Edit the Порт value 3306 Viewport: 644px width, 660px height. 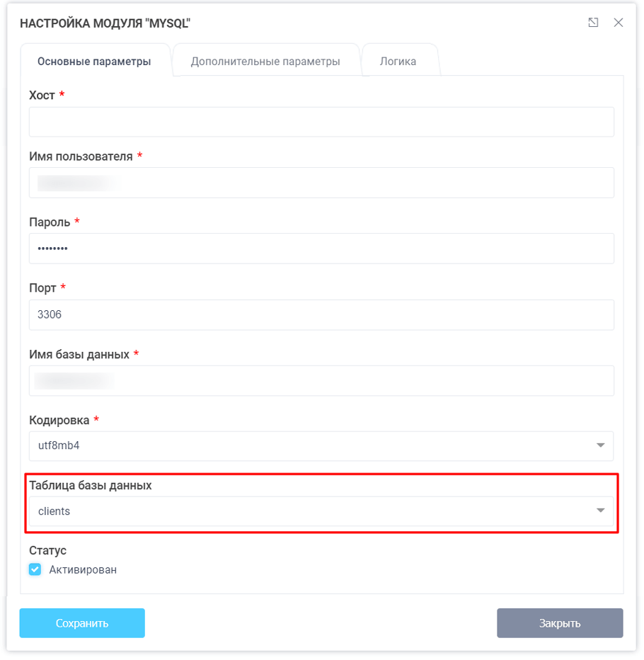(x=321, y=314)
